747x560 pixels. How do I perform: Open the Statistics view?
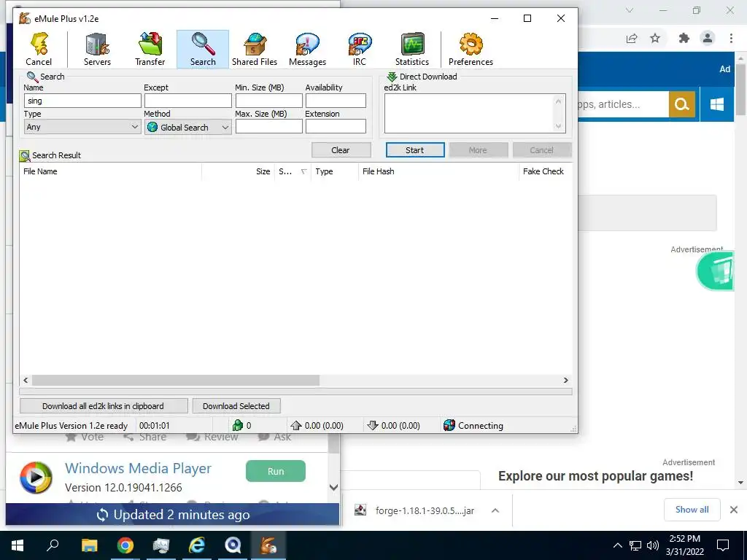pos(412,49)
